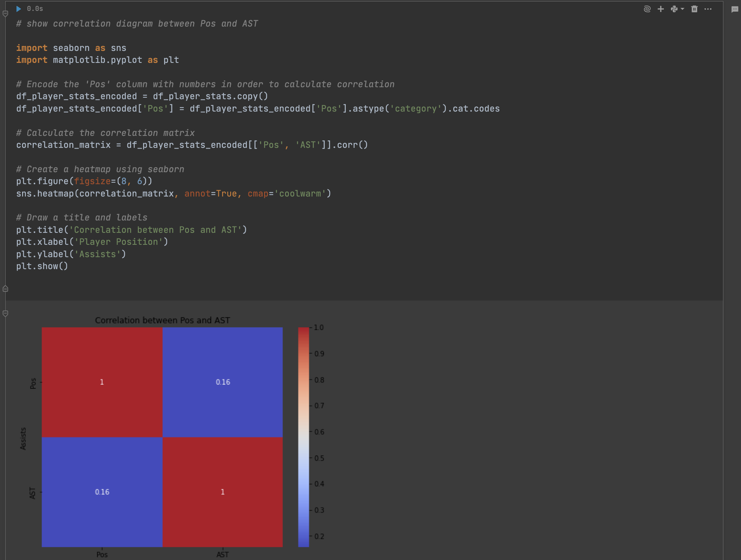Collapse the code cell via top fold marker
Screen dimensions: 741x560
(5, 14)
